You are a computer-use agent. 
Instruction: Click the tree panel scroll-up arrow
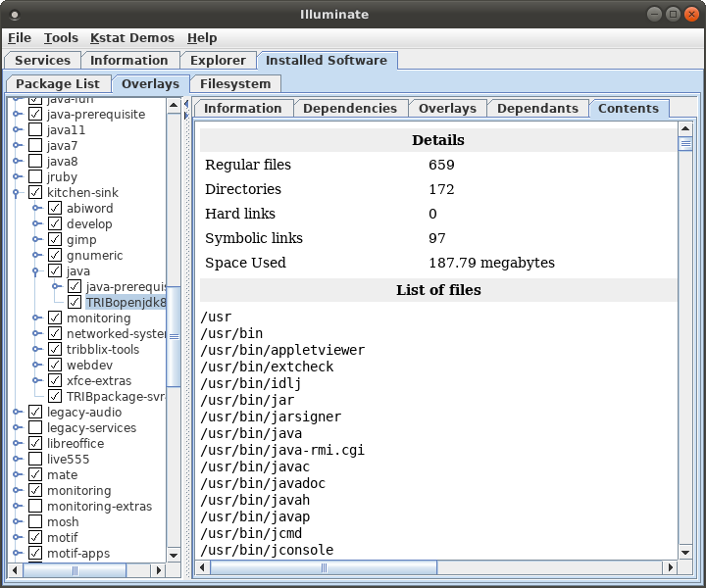(174, 106)
